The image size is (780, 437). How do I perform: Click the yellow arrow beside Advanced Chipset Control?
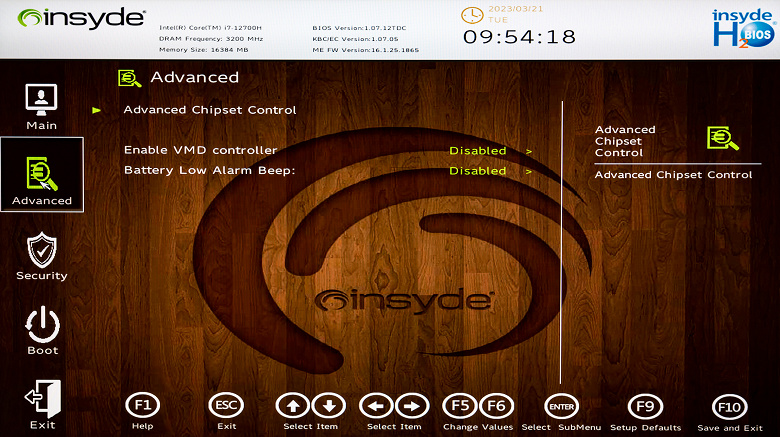click(x=97, y=110)
